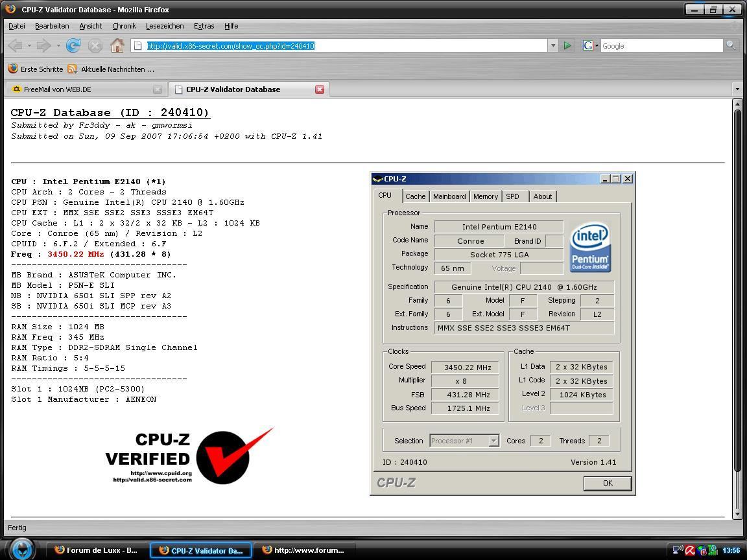Screen dimensions: 747x560
Task: Click the OK button in CPU-Z
Action: point(608,484)
